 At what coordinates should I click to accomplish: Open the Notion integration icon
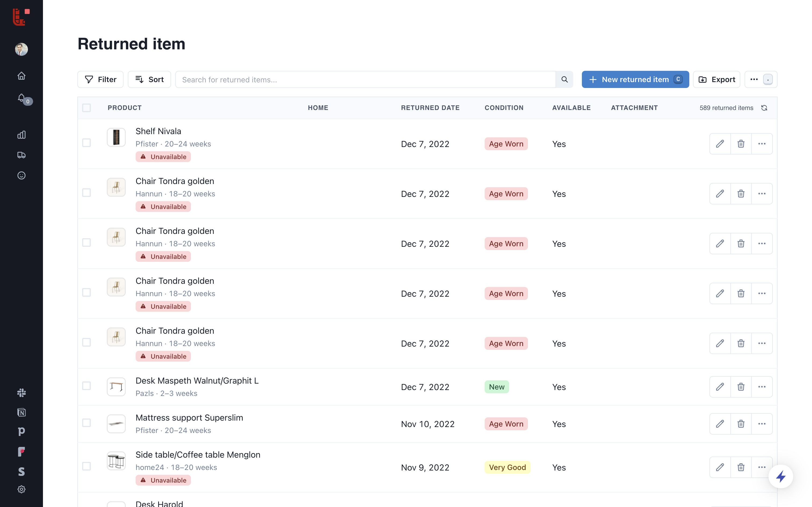(x=21, y=412)
